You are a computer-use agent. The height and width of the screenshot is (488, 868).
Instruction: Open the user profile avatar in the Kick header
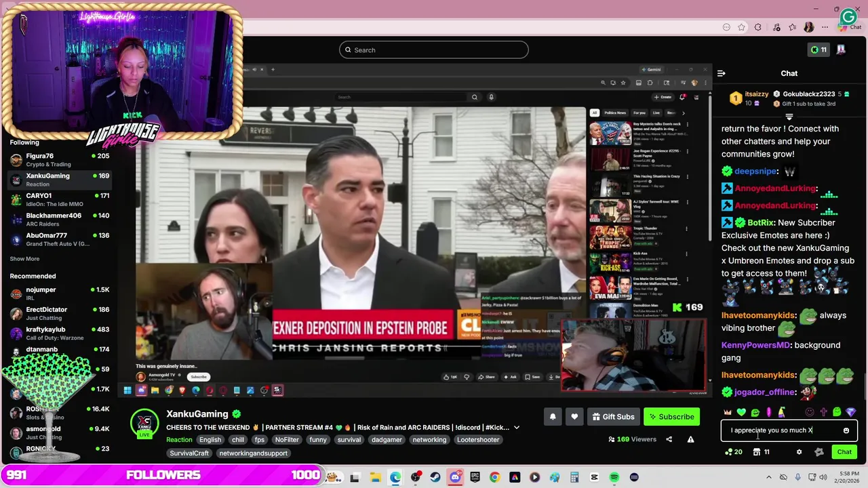point(841,49)
